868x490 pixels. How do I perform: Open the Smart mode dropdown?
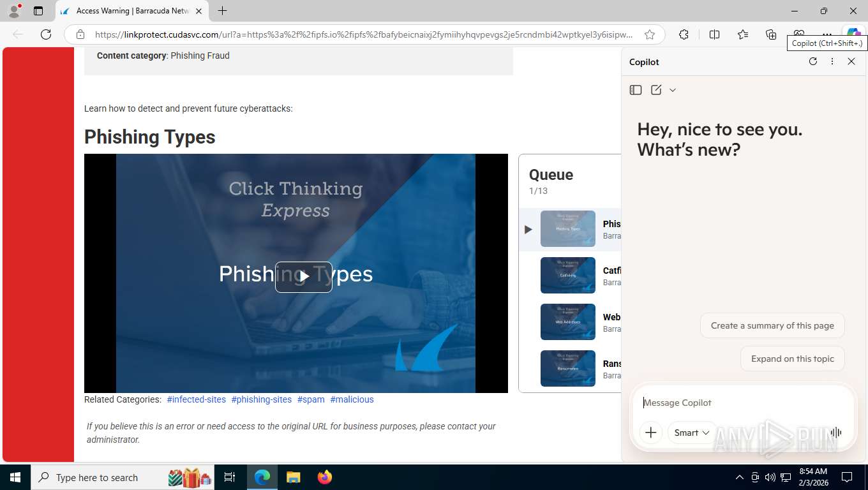[x=692, y=433]
